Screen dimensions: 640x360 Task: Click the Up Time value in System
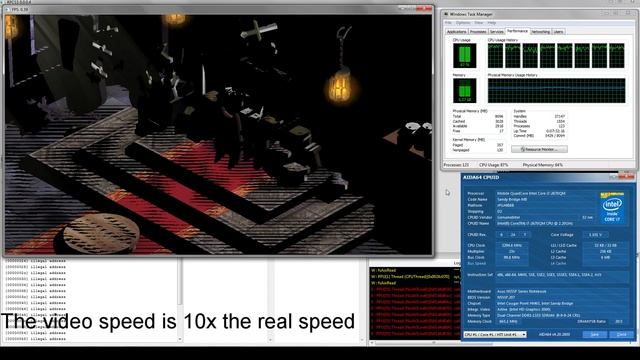coord(556,131)
